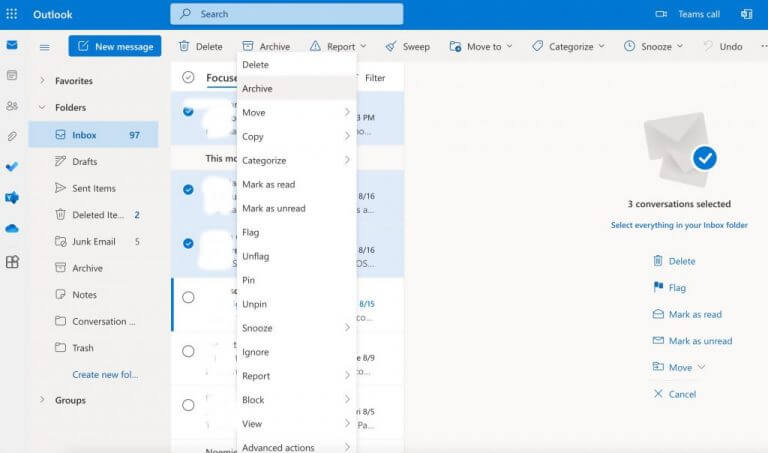768x453 pixels.
Task: Open the OneDrive cloud icon
Action: pyautogui.click(x=12, y=229)
